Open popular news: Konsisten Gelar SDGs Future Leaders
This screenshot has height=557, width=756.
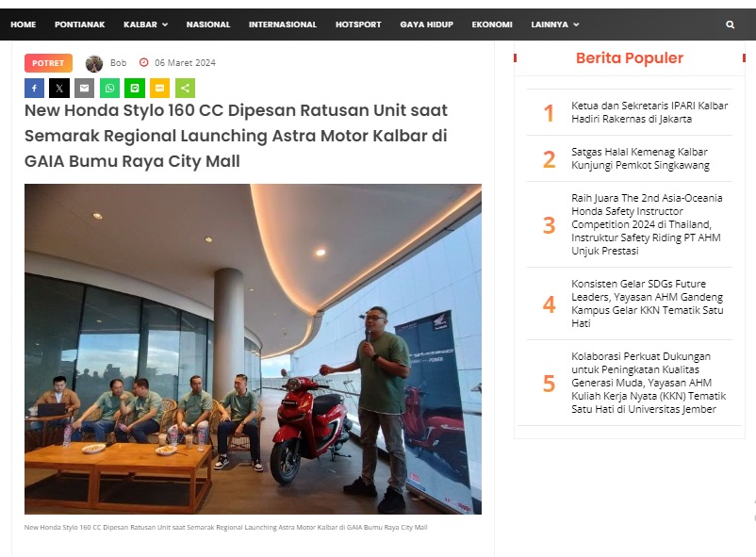[647, 303]
